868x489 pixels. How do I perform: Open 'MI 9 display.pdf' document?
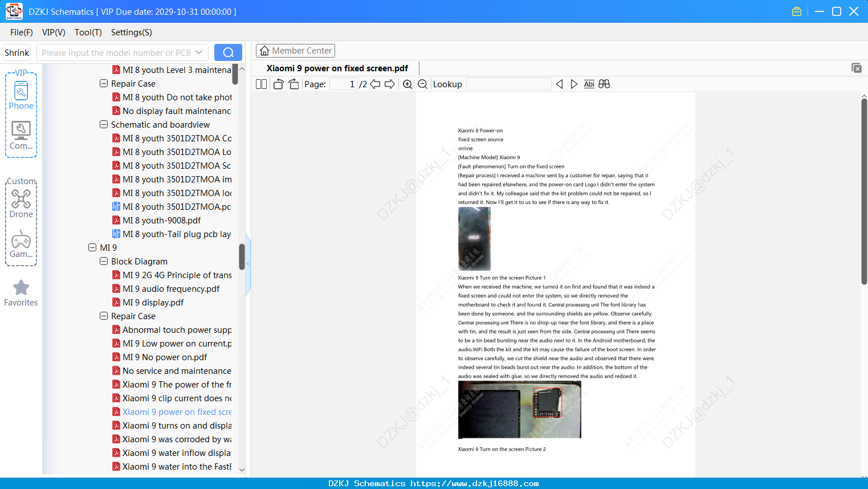(153, 302)
